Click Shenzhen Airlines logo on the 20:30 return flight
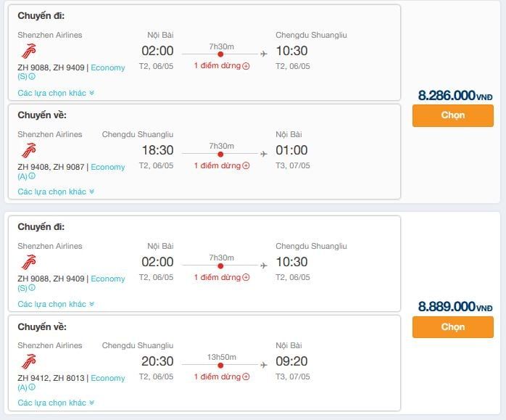Screen dimensions: 506x420 [27, 362]
